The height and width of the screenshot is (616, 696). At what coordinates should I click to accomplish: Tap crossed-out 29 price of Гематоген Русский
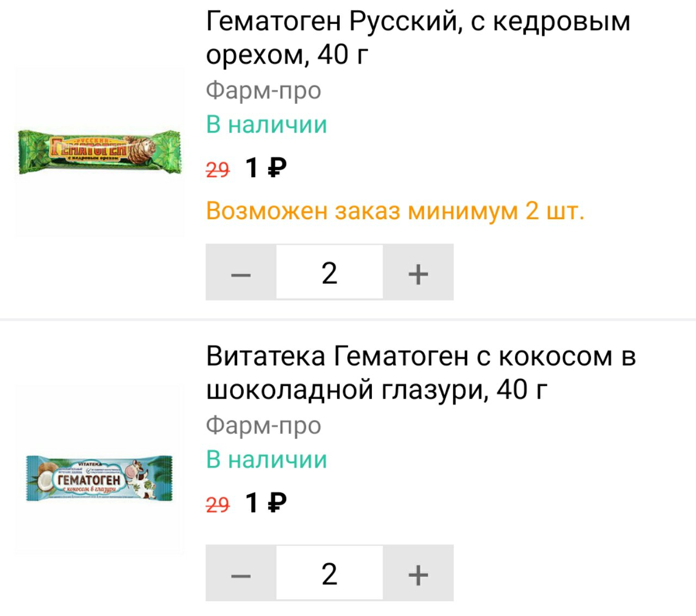(x=217, y=170)
